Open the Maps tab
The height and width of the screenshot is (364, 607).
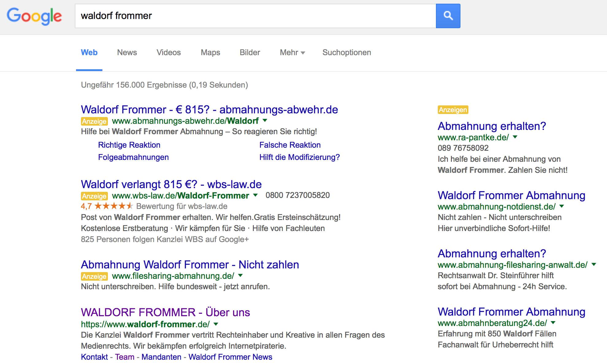coord(210,52)
